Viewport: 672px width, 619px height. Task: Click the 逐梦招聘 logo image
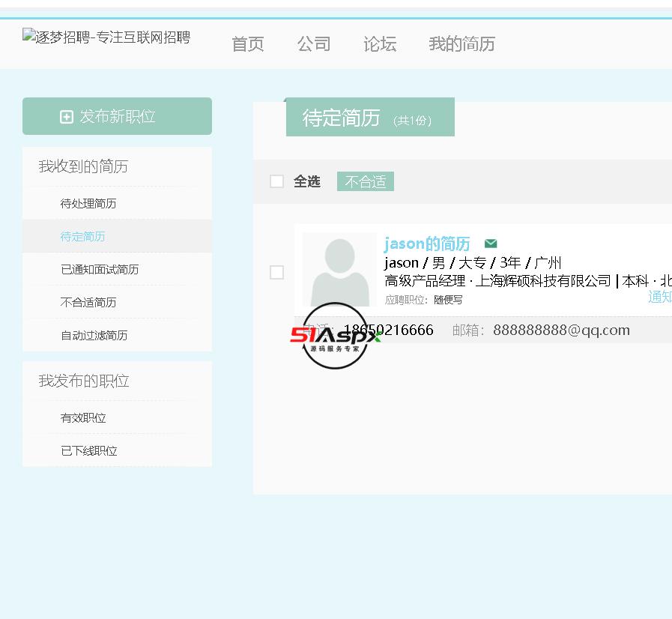pos(106,37)
